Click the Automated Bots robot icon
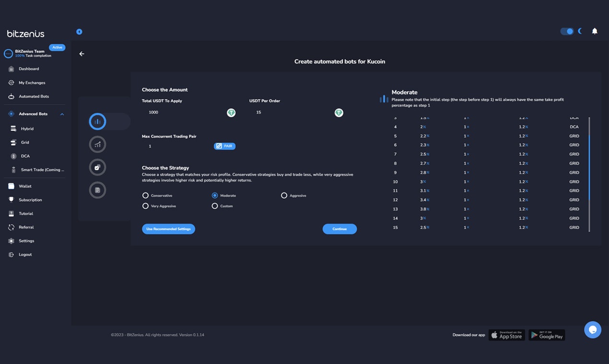Screen dimensions: 609x364 (11, 96)
